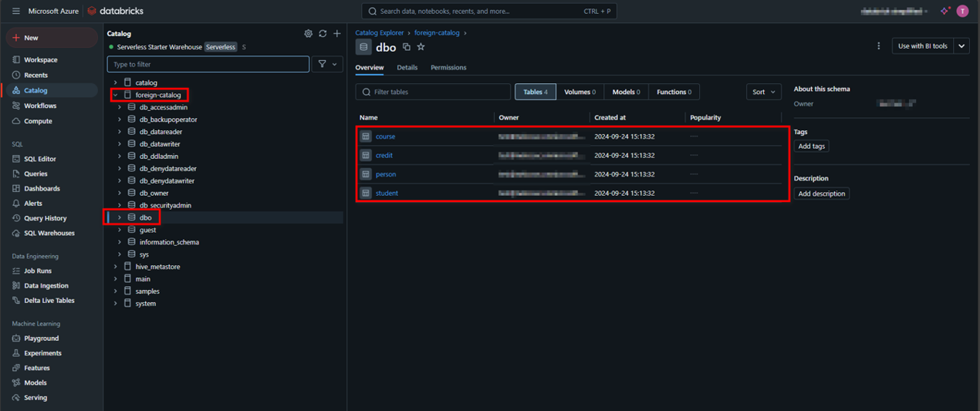Open catalog settings gear icon
The height and width of the screenshot is (411, 980).
point(309,34)
